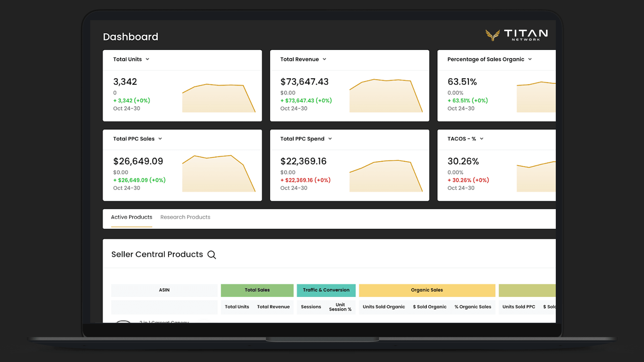Click the Titan Network logo
The image size is (644, 362).
click(517, 35)
